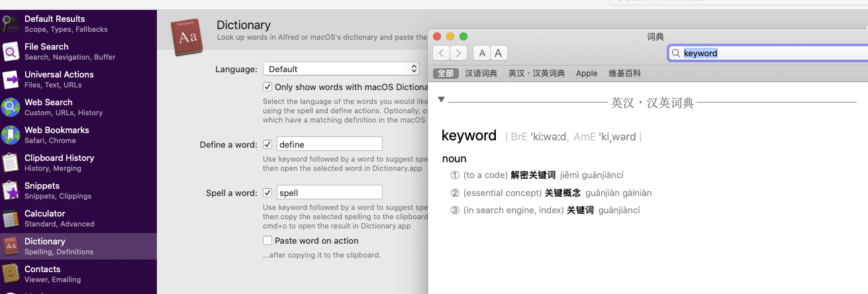Viewport: 868px width, 294px height.
Task: Select File Search magnifier icon
Action: (x=11, y=52)
